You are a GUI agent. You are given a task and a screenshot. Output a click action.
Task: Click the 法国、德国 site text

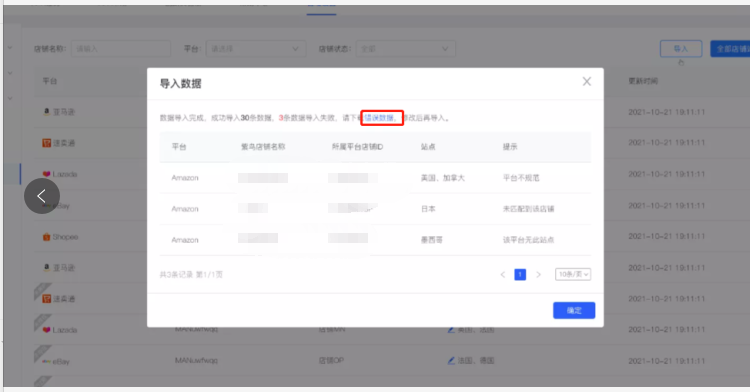(476, 360)
